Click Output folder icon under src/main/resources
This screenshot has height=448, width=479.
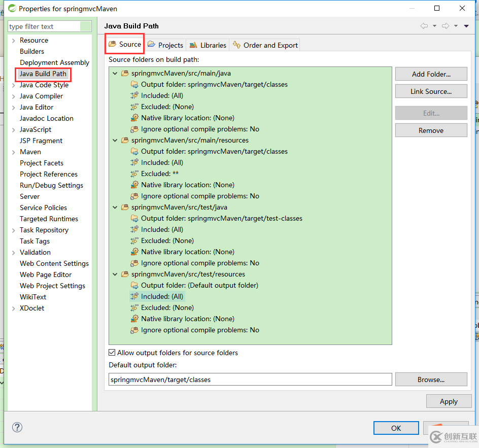tap(134, 151)
